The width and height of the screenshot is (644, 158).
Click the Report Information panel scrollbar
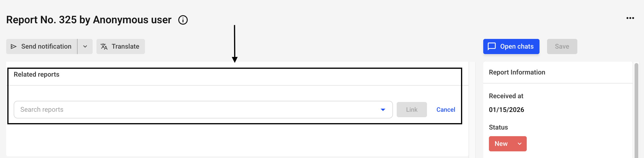(636, 110)
